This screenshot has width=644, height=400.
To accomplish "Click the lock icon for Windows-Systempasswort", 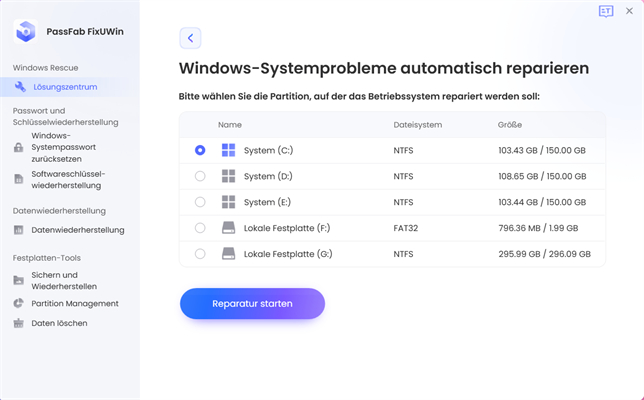I will 19,148.
